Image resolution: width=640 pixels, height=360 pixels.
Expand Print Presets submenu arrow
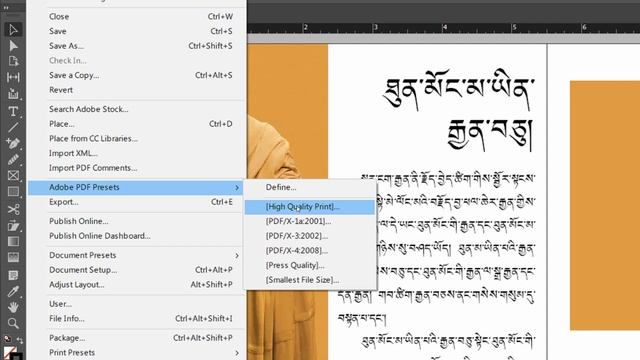[237, 353]
